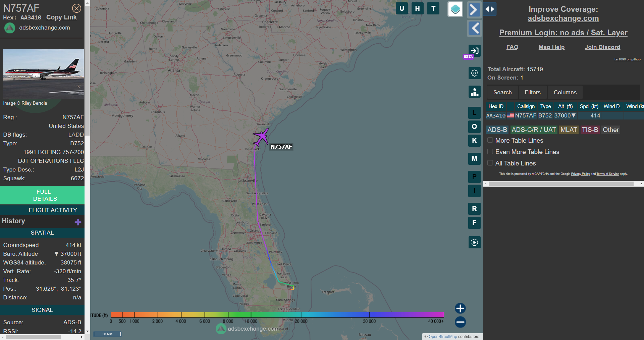Screen dimensions: 644x340
Task: Toggle ADS-C/R / UAT source filter
Action: [x=534, y=130]
